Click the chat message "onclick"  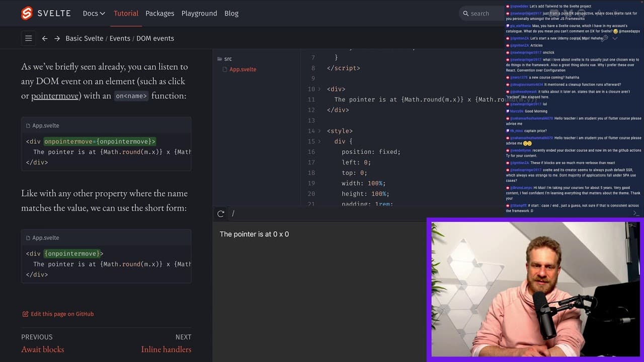pyautogui.click(x=548, y=52)
